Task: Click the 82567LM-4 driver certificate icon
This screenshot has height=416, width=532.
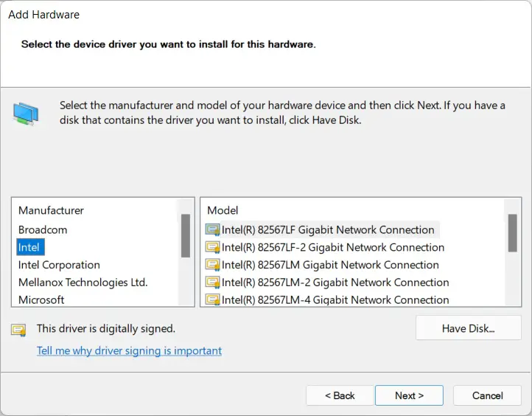Action: tap(212, 299)
